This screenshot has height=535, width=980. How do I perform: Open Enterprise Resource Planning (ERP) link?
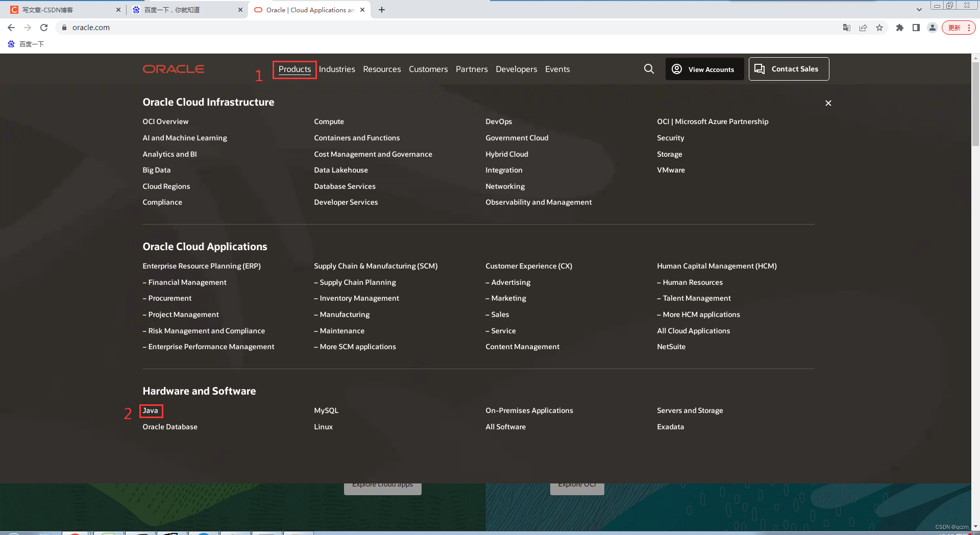tap(202, 266)
